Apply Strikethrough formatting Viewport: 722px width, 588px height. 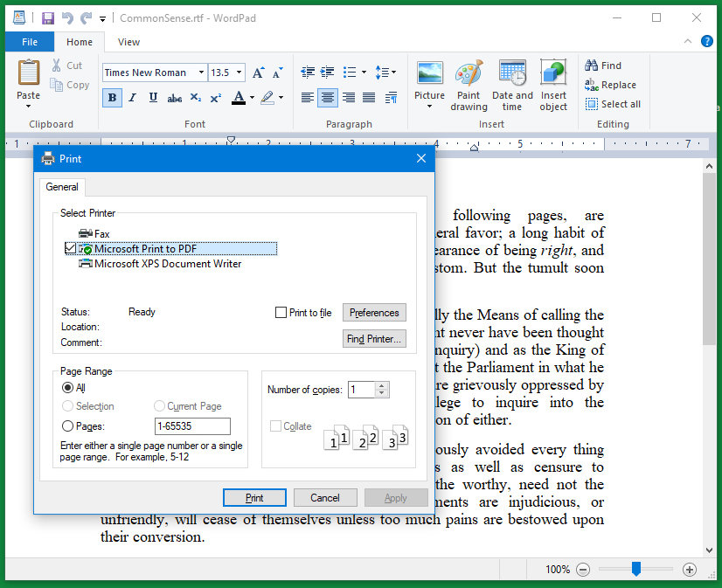coord(175,98)
